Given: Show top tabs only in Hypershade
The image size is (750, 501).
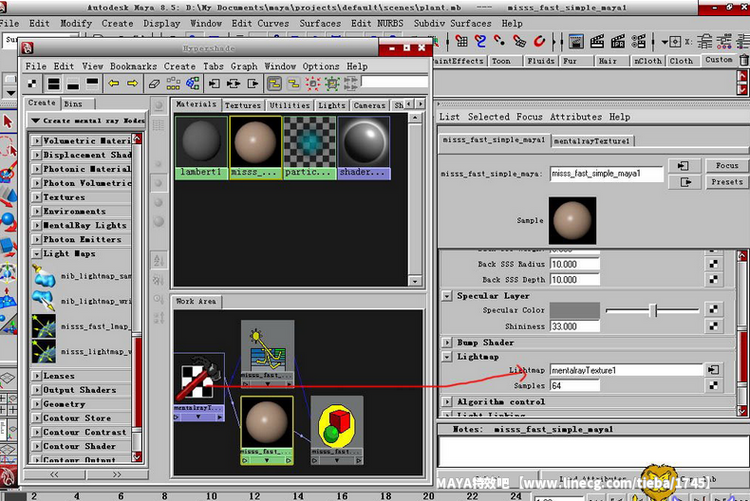Looking at the screenshot, I should (92, 84).
